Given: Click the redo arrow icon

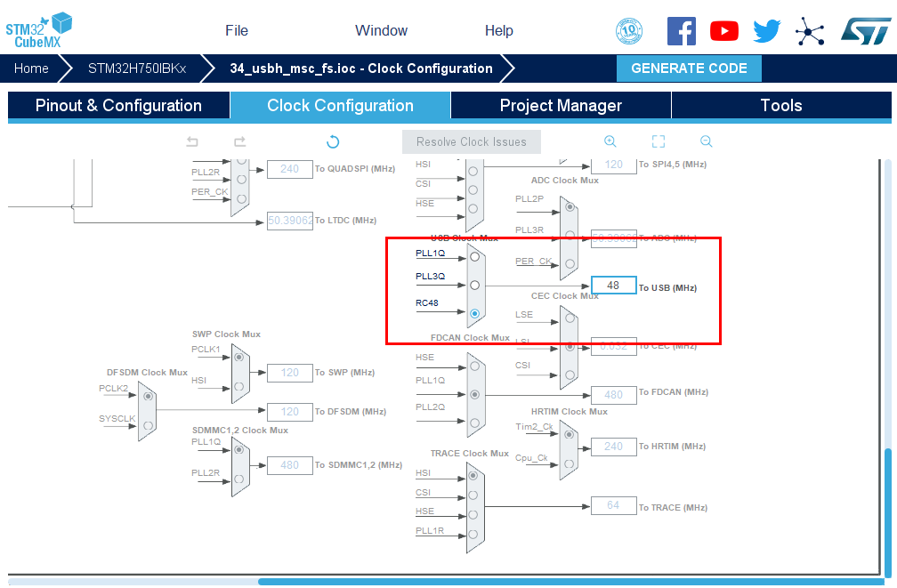Looking at the screenshot, I should (239, 141).
